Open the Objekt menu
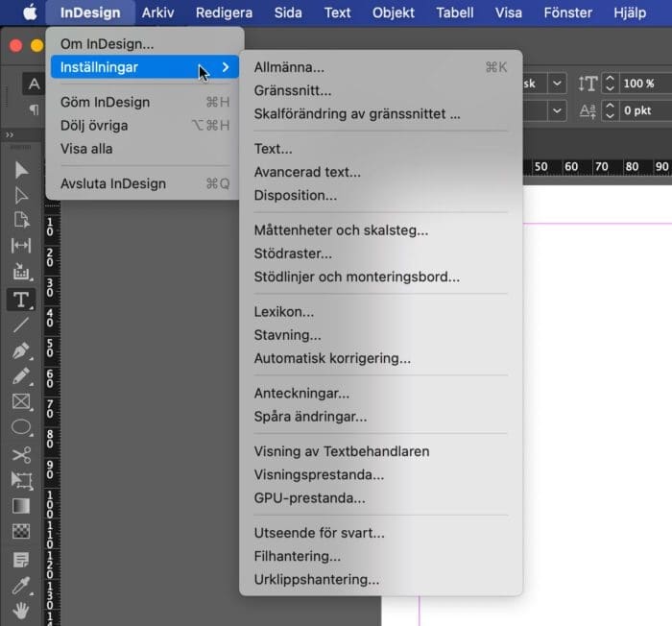 pos(393,12)
